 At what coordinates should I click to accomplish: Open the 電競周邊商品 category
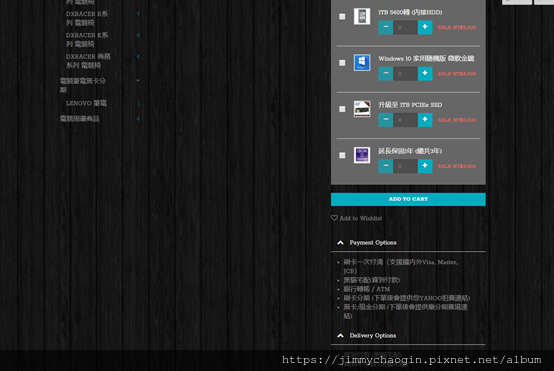pyautogui.click(x=79, y=119)
